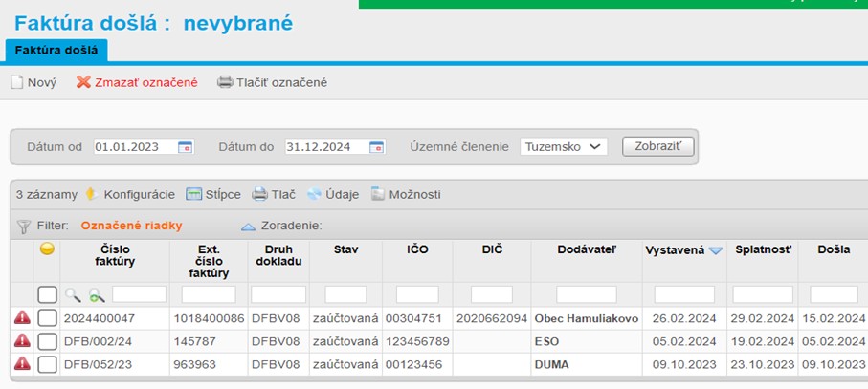Screen dimensions: 868x389
Task: Sort by Splatnosť column header
Action: (764, 249)
